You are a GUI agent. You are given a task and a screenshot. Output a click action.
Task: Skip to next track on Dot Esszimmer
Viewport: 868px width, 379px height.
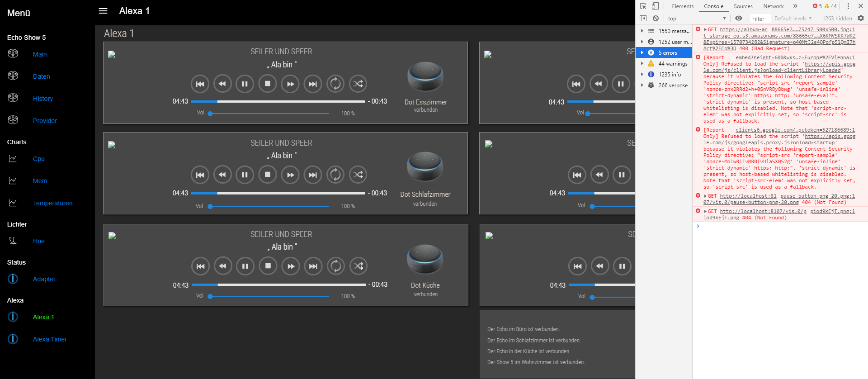313,84
